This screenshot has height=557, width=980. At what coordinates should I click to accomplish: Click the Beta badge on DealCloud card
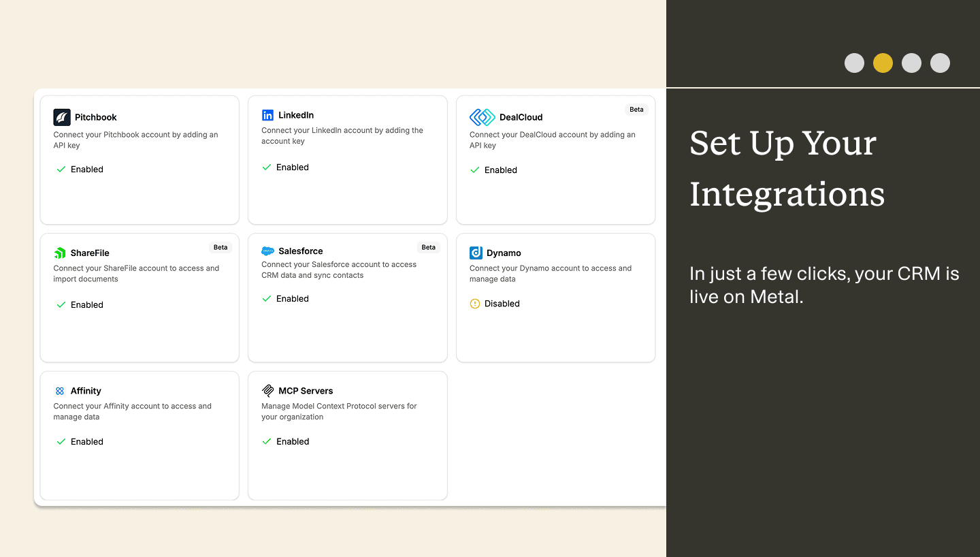pos(636,110)
